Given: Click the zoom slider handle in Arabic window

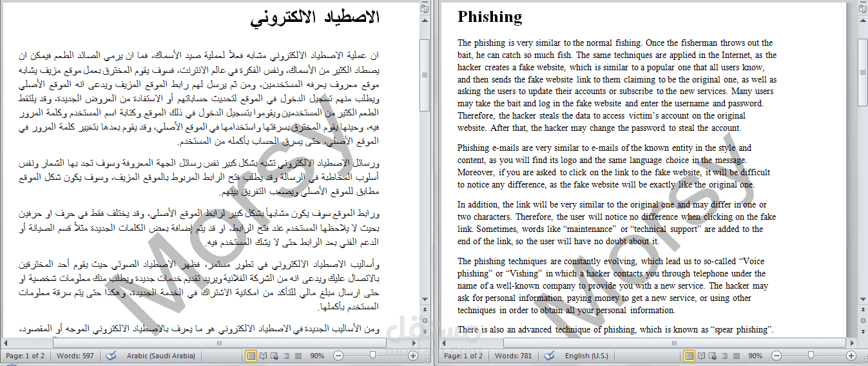Looking at the screenshot, I should (x=372, y=355).
